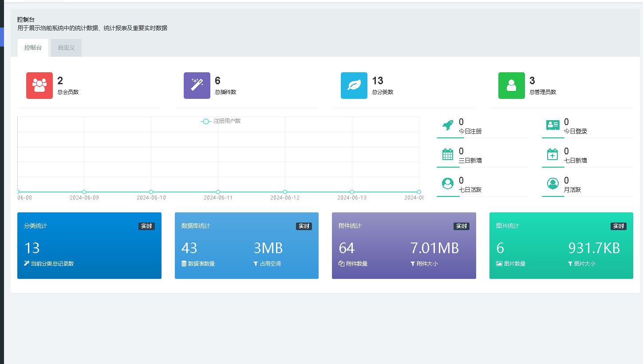Click the 今日注册 label
Viewport: 643px width, 364px height.
pos(470,131)
